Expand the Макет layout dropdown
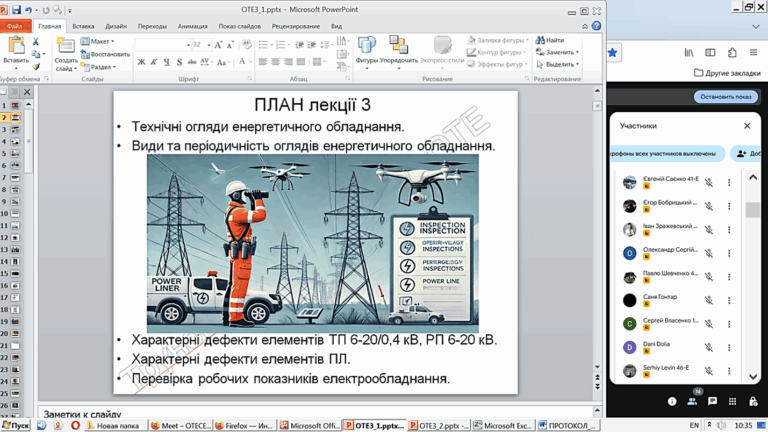The image size is (768, 432). coord(100,42)
